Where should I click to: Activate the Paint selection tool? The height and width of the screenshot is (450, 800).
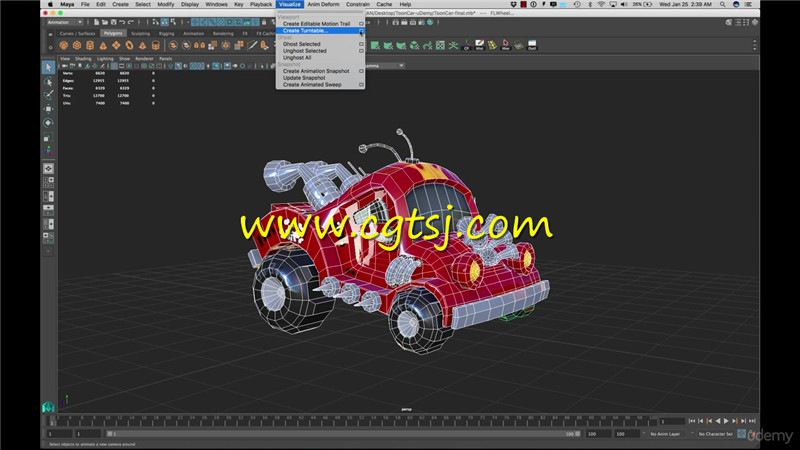click(48, 95)
